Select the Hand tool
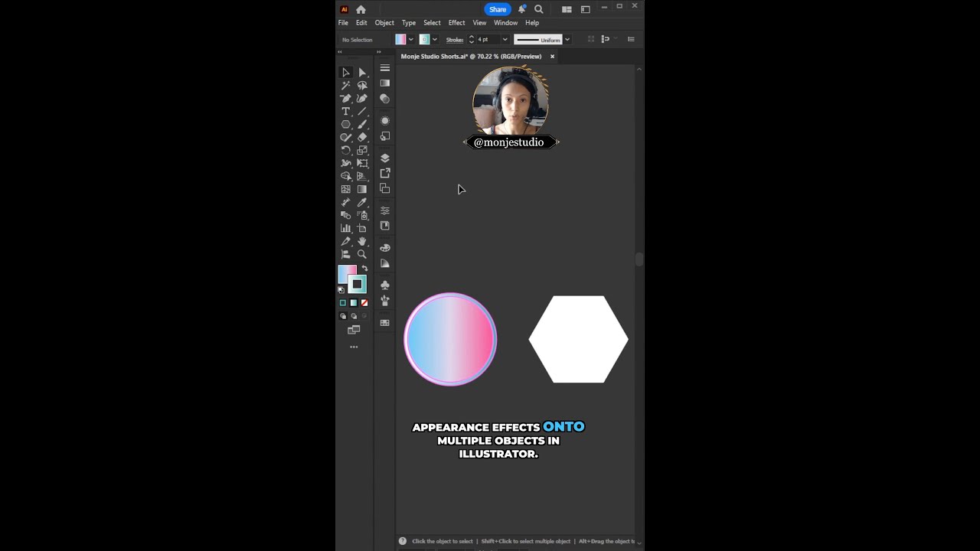The width and height of the screenshot is (980, 551). pos(362,242)
